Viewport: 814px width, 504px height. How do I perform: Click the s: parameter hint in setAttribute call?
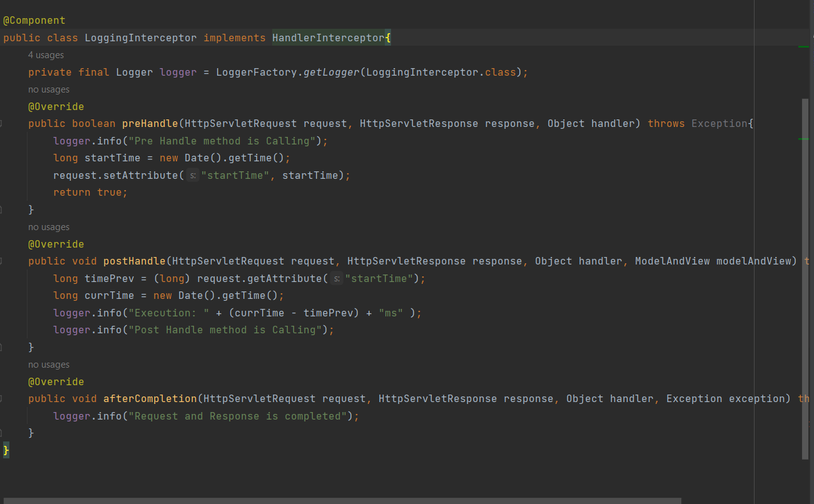[192, 175]
